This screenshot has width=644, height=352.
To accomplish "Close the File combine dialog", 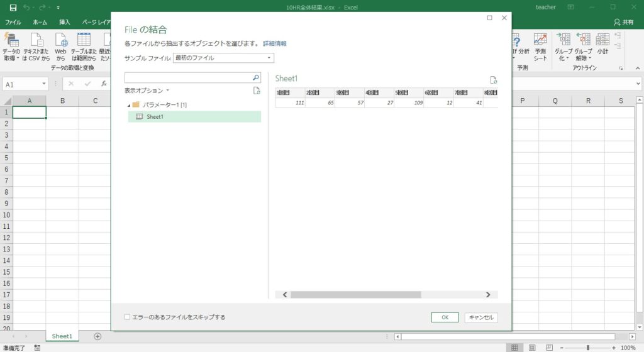I will [504, 18].
